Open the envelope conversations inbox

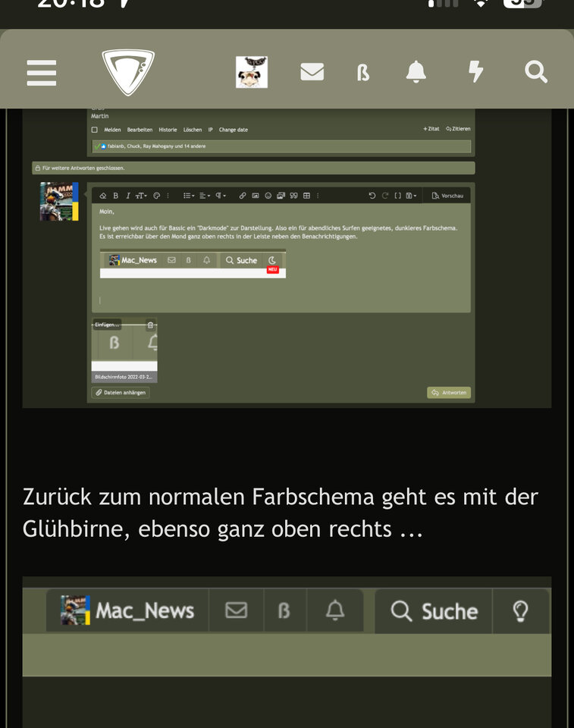point(312,72)
